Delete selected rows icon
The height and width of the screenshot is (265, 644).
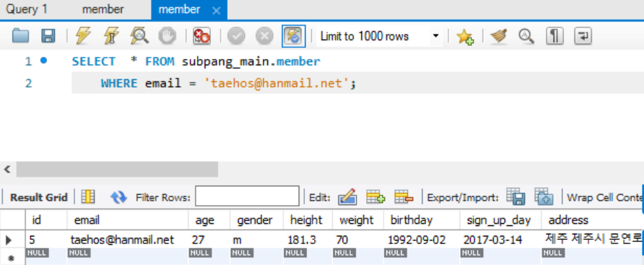[x=404, y=198]
